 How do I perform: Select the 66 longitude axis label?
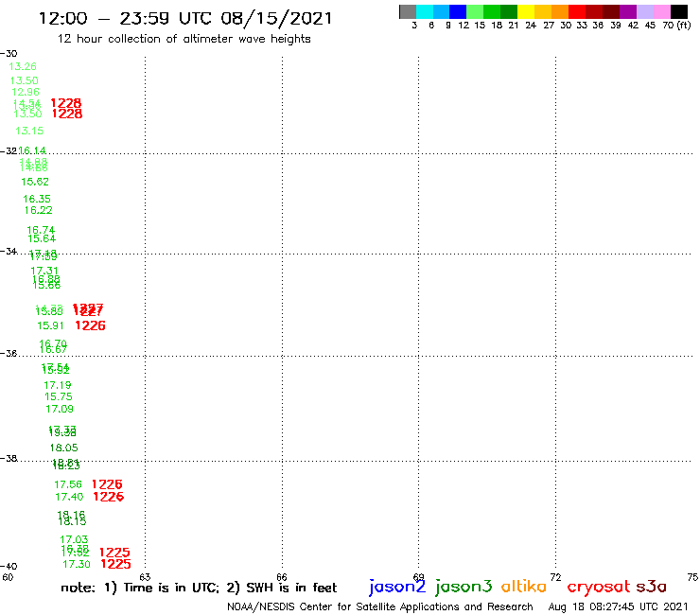click(x=282, y=577)
